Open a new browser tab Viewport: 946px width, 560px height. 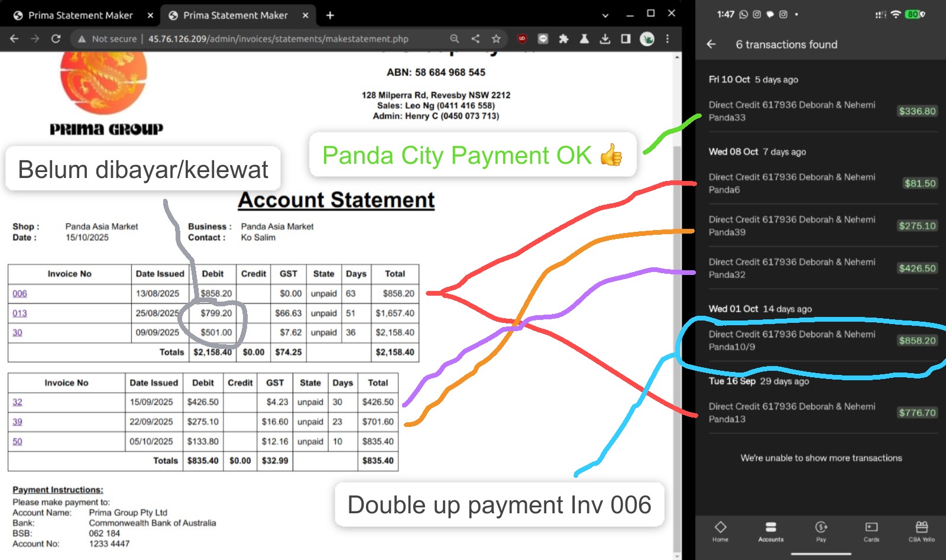tap(330, 15)
